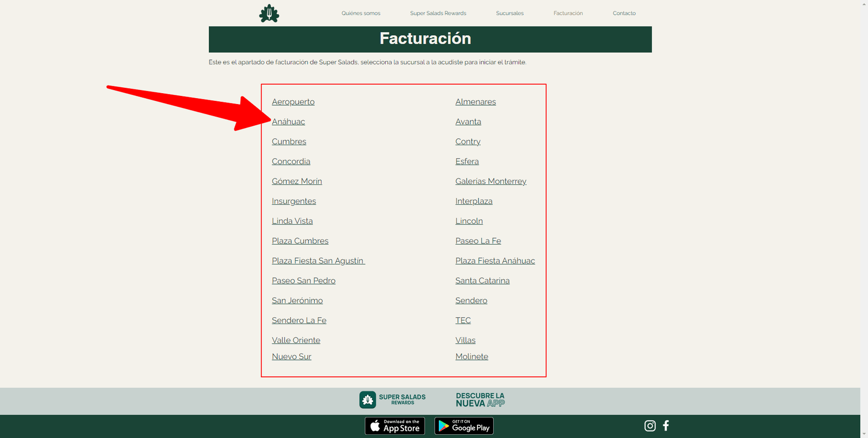Open the Lincoln branch link
This screenshot has height=438, width=868.
[x=469, y=221]
